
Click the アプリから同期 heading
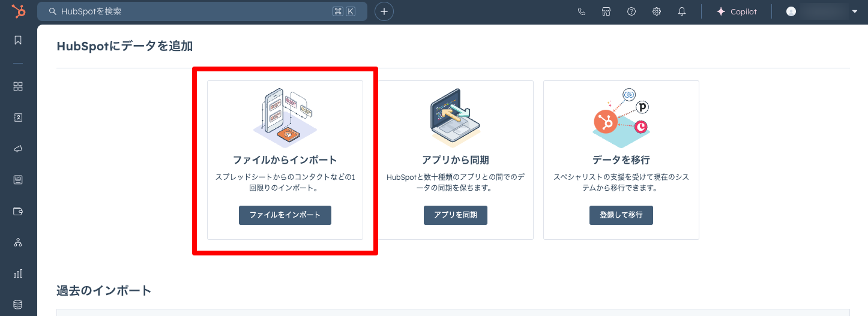click(456, 160)
